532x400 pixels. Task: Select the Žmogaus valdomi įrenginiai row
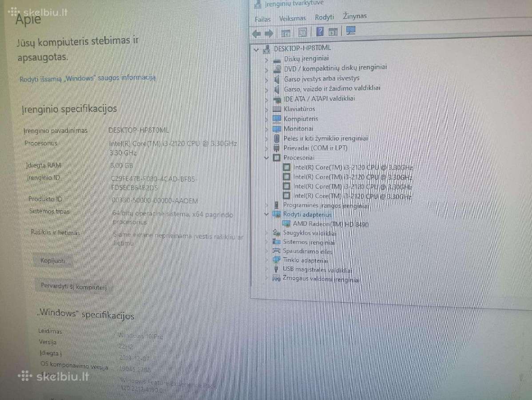pos(321,279)
